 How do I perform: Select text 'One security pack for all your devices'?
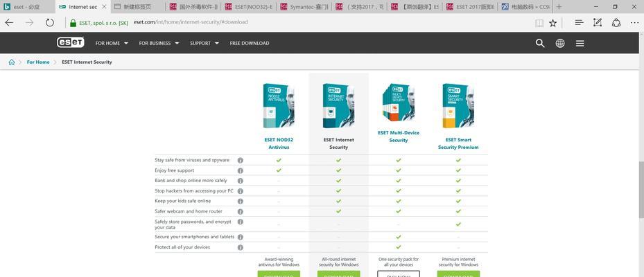(399, 262)
